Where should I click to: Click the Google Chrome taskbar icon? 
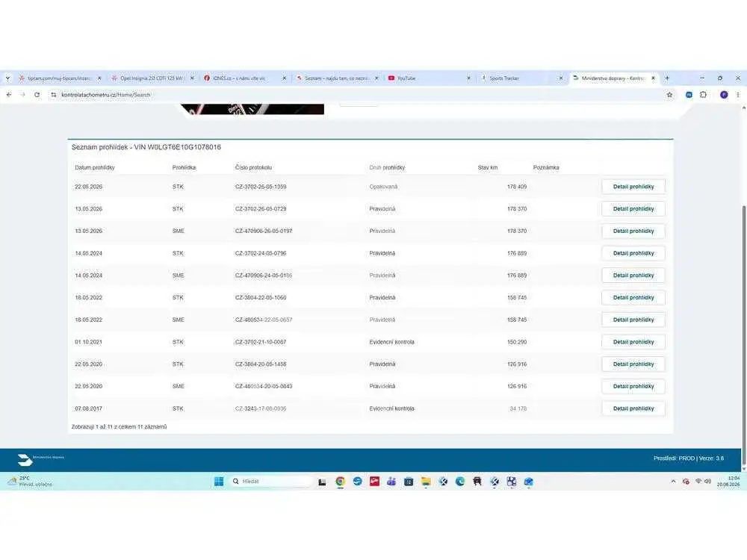[x=340, y=482]
